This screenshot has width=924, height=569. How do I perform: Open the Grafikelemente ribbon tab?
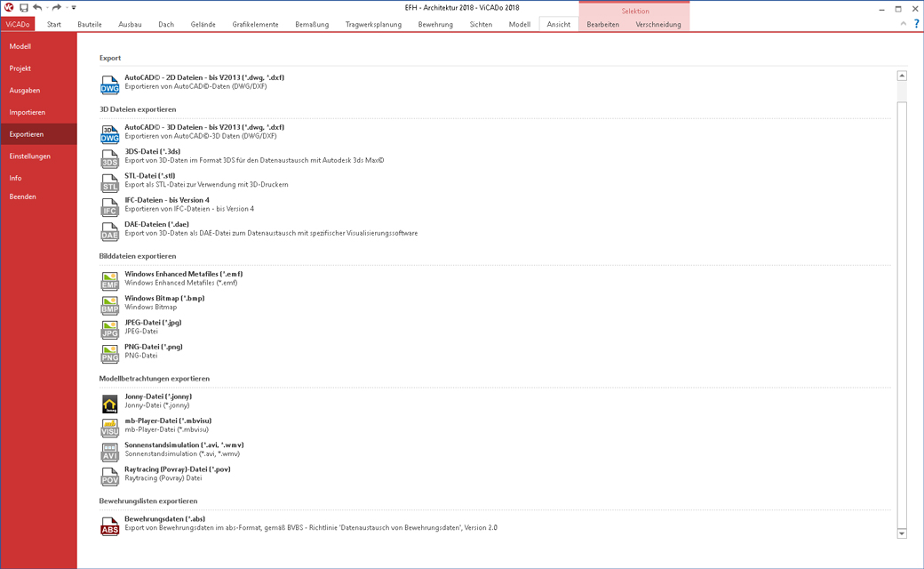[x=255, y=24]
